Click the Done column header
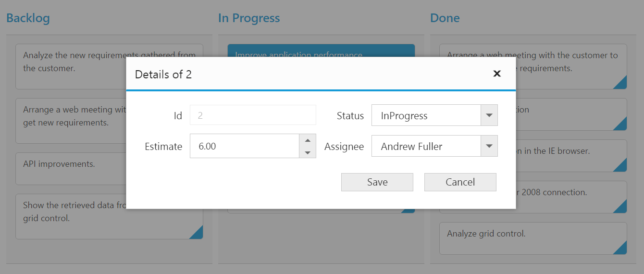The image size is (644, 274). click(x=445, y=18)
